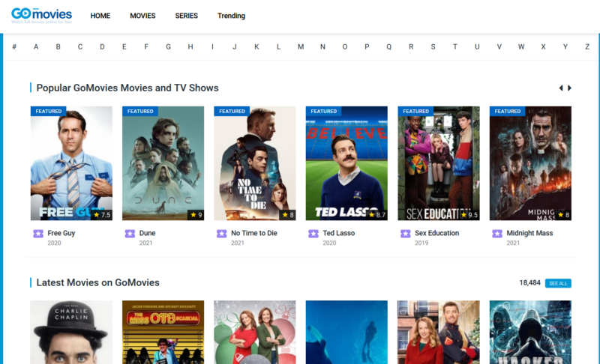Click the star ticket icon beside Sex Education
The height and width of the screenshot is (364, 600).
pos(406,234)
